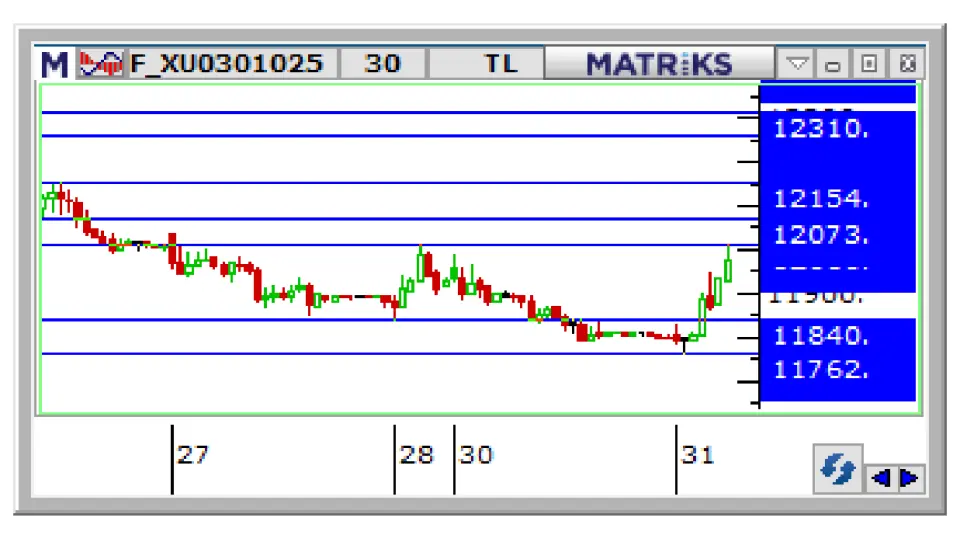Click the M logo icon in title bar
The height and width of the screenshot is (535, 960).
click(54, 64)
